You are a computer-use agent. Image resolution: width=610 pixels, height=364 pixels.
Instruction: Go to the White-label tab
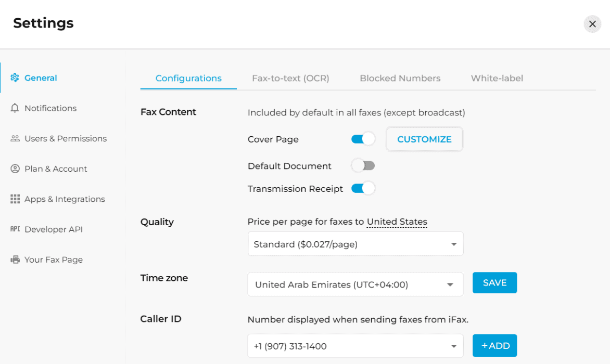click(x=497, y=79)
